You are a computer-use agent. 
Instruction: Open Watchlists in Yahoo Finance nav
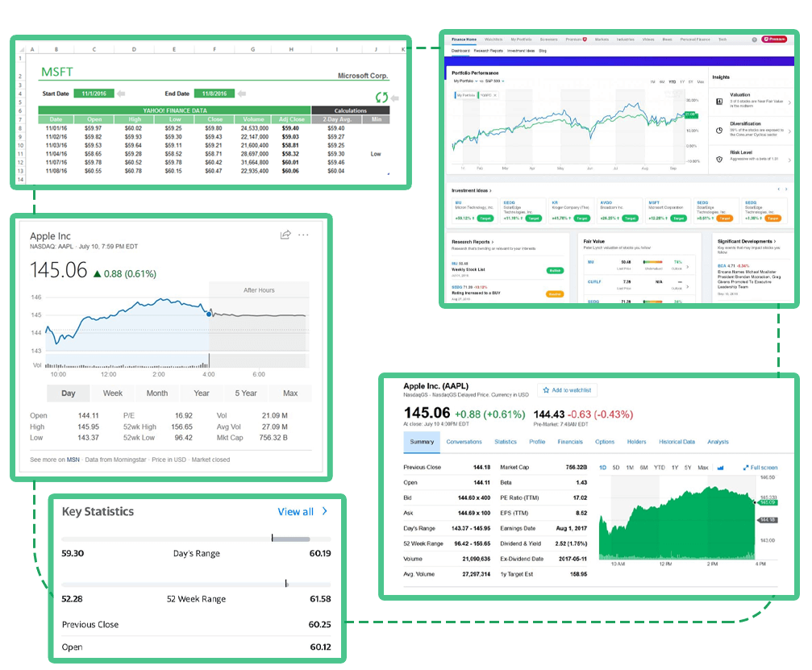[x=493, y=40]
